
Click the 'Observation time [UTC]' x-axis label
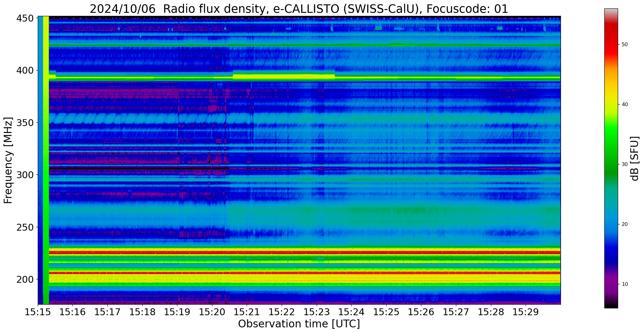click(299, 324)
